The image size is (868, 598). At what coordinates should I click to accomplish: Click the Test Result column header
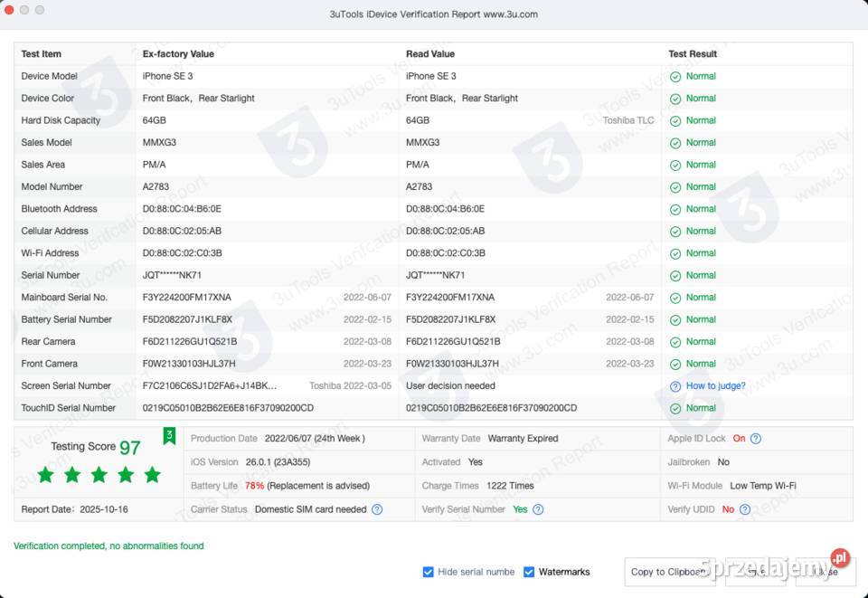coord(693,54)
